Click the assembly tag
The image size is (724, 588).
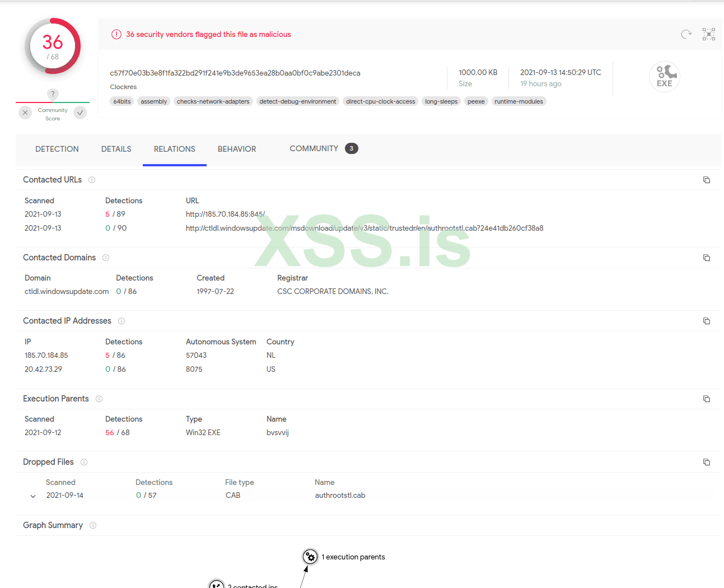coord(154,101)
